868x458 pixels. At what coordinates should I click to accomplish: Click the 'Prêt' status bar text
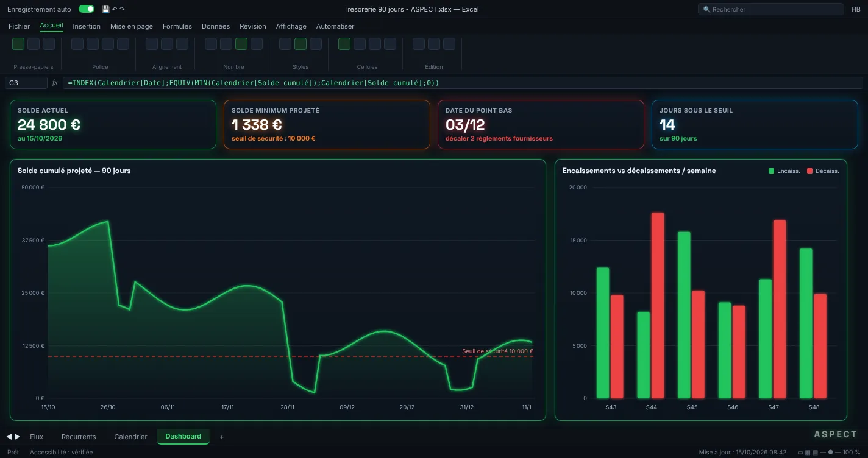[13, 453]
